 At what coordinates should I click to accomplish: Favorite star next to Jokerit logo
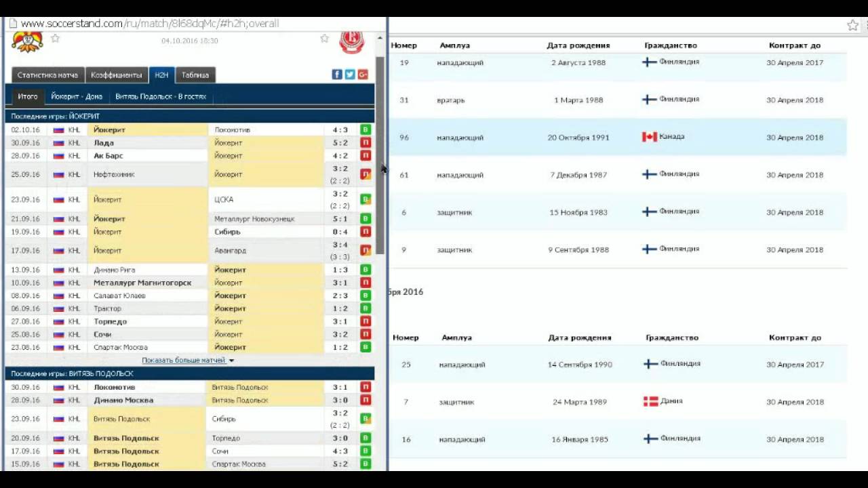[56, 39]
